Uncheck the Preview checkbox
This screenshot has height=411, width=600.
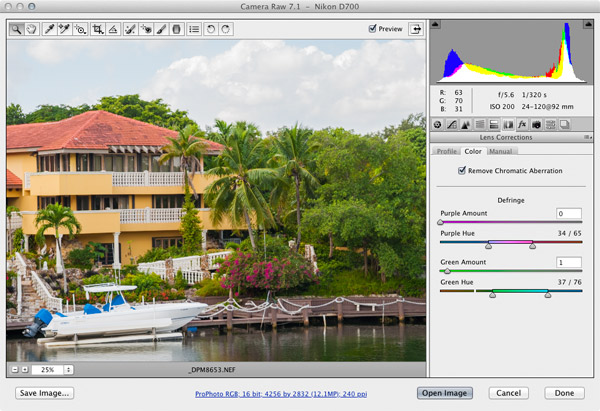373,30
